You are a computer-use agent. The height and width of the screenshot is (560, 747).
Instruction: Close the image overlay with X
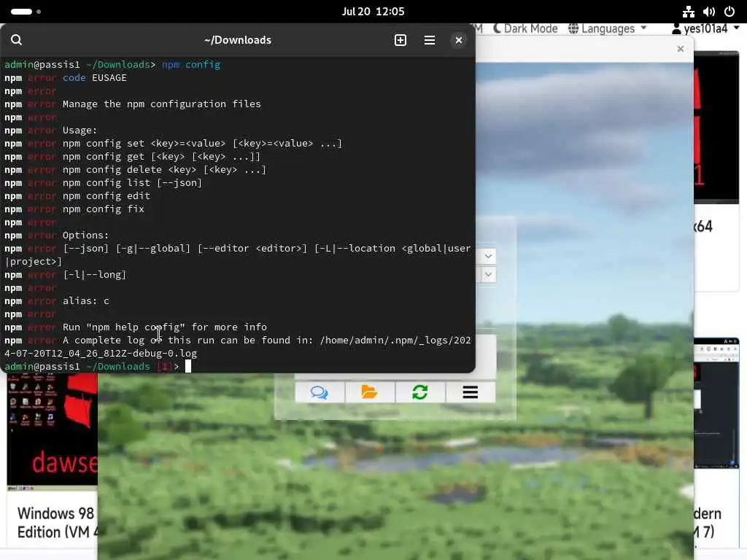click(681, 49)
